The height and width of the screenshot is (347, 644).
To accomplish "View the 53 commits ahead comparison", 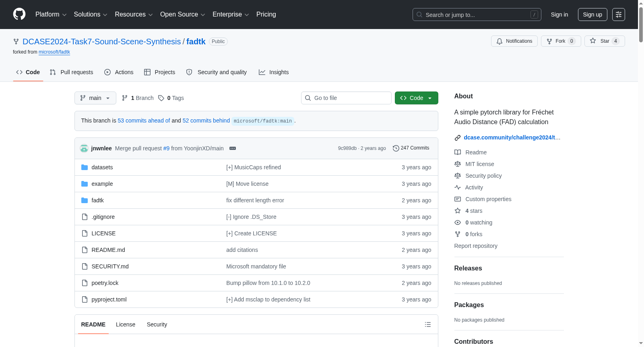I will [144, 121].
